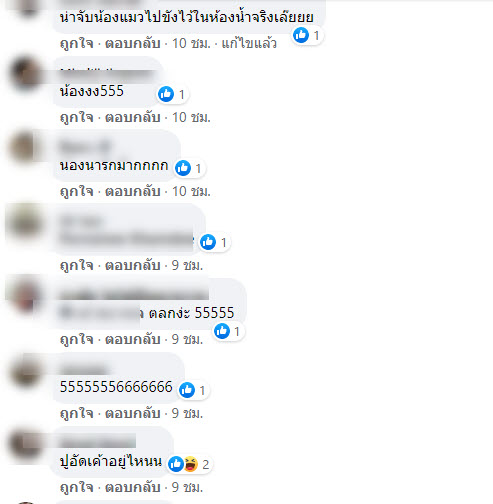Click like reaction icon beside น้องงง555 comment
This screenshot has height=504, width=493.
pyautogui.click(x=166, y=94)
